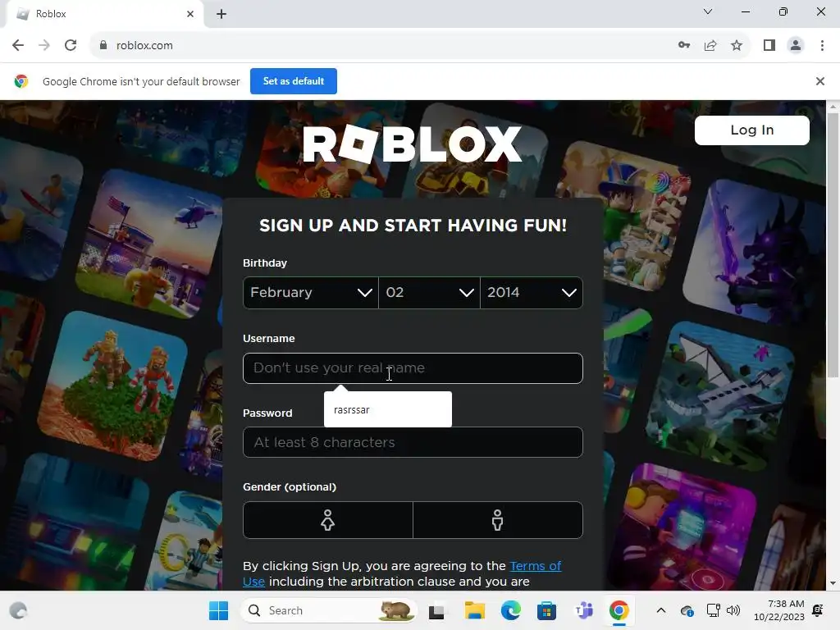This screenshot has height=630, width=840.
Task: Click the taskbar Search box
Action: pos(328,610)
